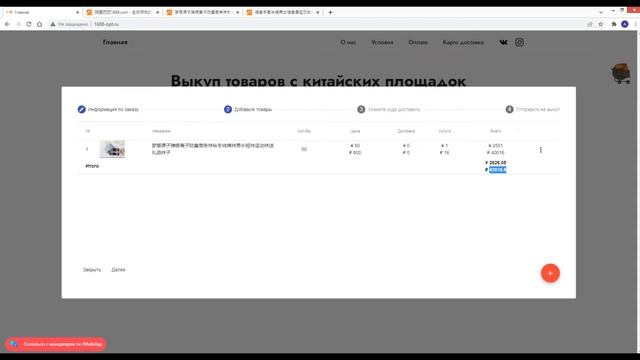The image size is (640, 360).
Task: Click not secure warning icon in address bar
Action: pos(53,24)
